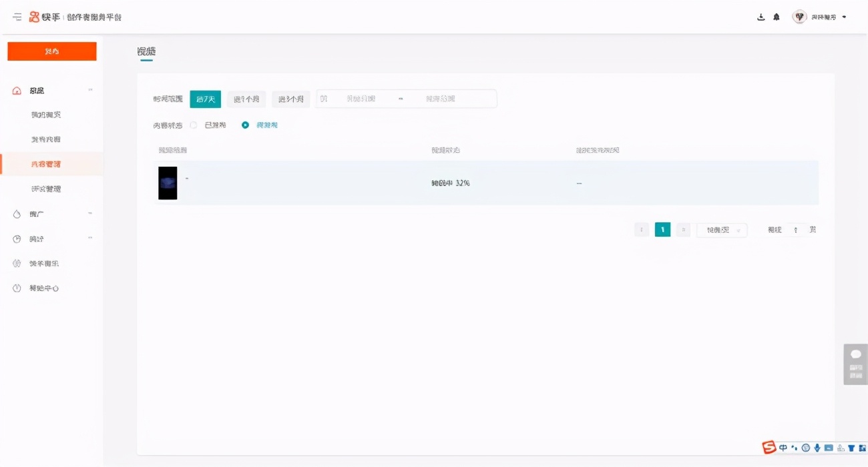Click the end date input field
The width and height of the screenshot is (868, 467).
441,99
